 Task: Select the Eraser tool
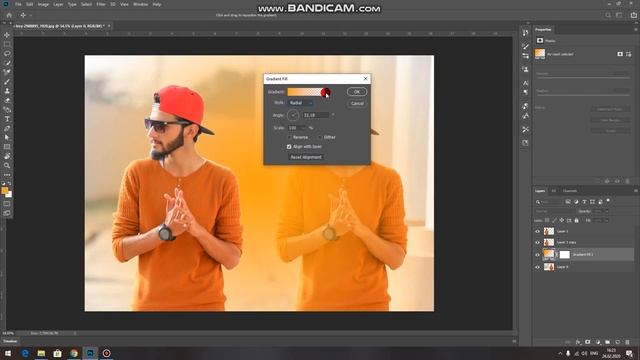tap(7, 100)
